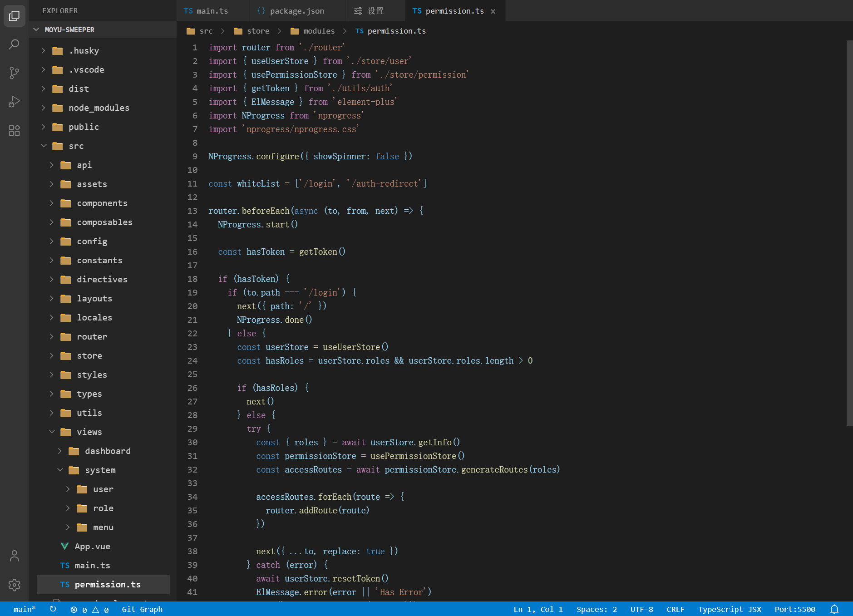This screenshot has width=853, height=616.
Task: Open the Explorer view in activity bar
Action: (14, 16)
